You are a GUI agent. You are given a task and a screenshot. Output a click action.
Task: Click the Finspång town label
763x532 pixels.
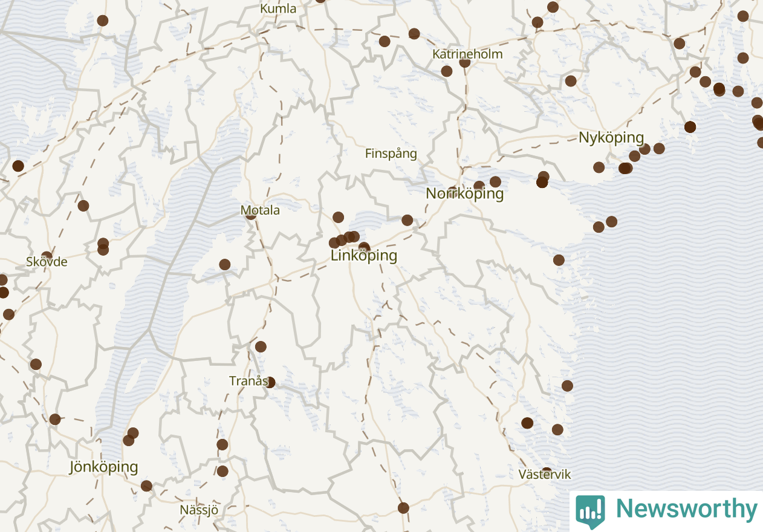tap(391, 154)
